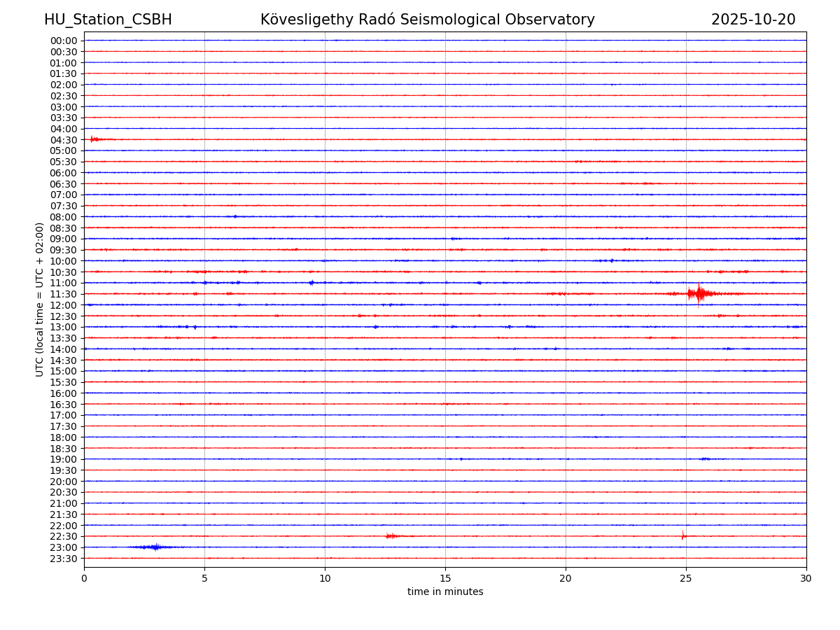Click the blue blip near minute 9.5 on 11:00 trace

tap(311, 283)
